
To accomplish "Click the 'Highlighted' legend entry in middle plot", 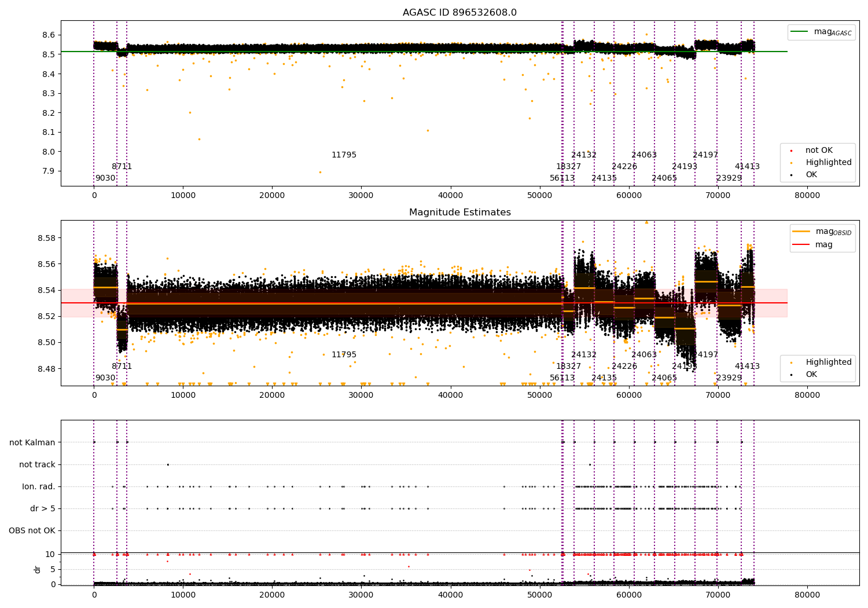I will point(828,362).
